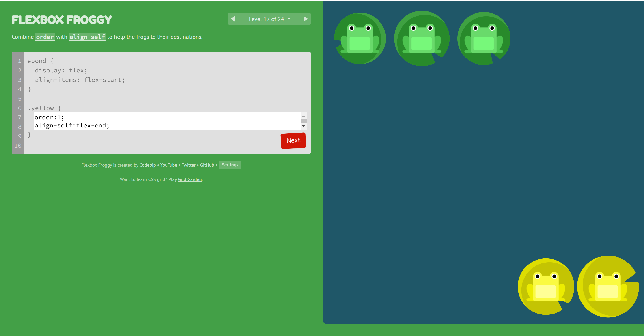
Task: Open the Level 17 of 24 selector
Action: coord(269,19)
